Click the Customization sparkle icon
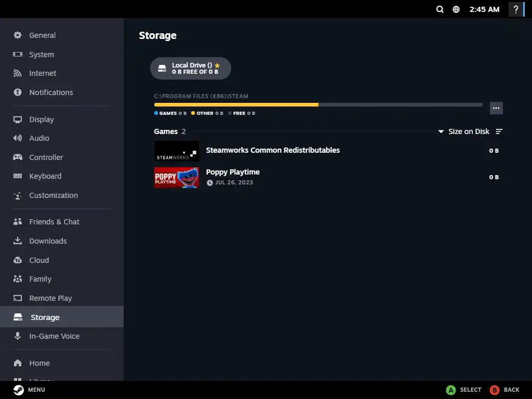 18,195
